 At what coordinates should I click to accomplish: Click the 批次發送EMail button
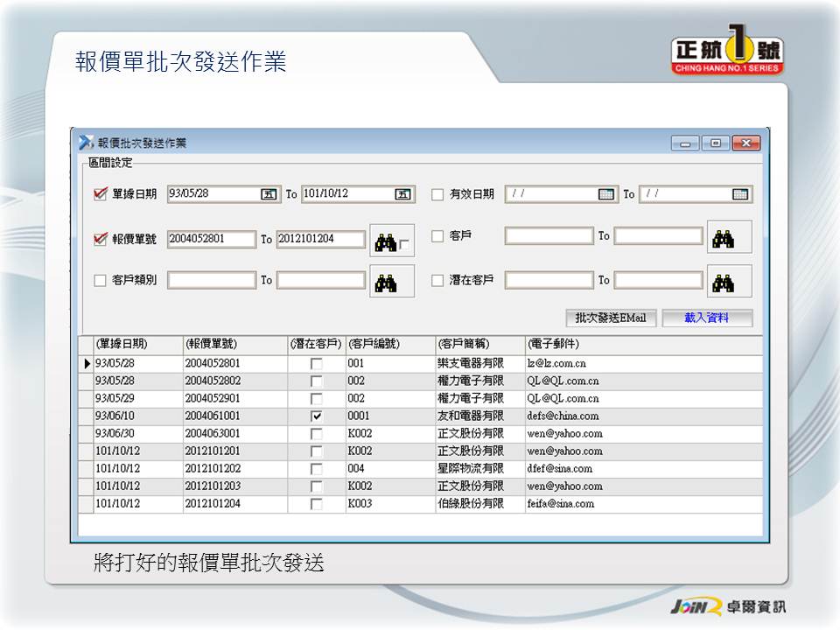611,318
